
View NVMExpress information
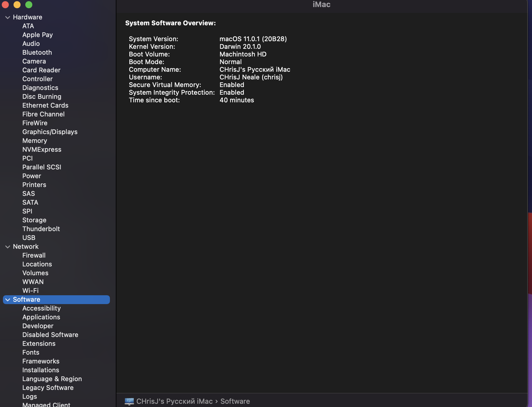[42, 150]
